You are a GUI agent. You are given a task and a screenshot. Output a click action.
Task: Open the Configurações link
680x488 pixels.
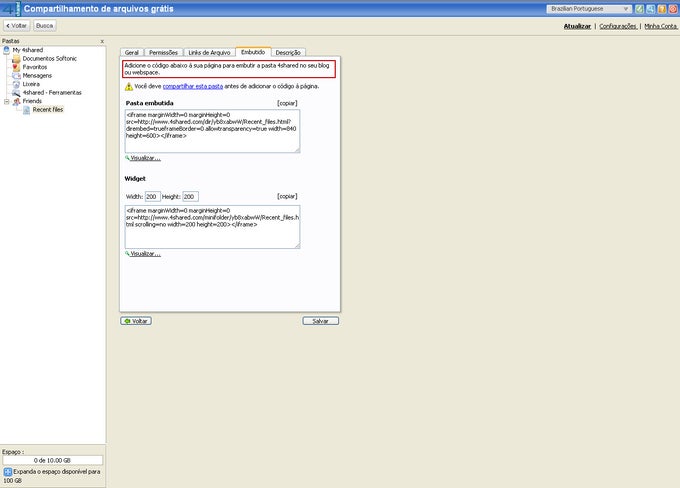pos(618,26)
